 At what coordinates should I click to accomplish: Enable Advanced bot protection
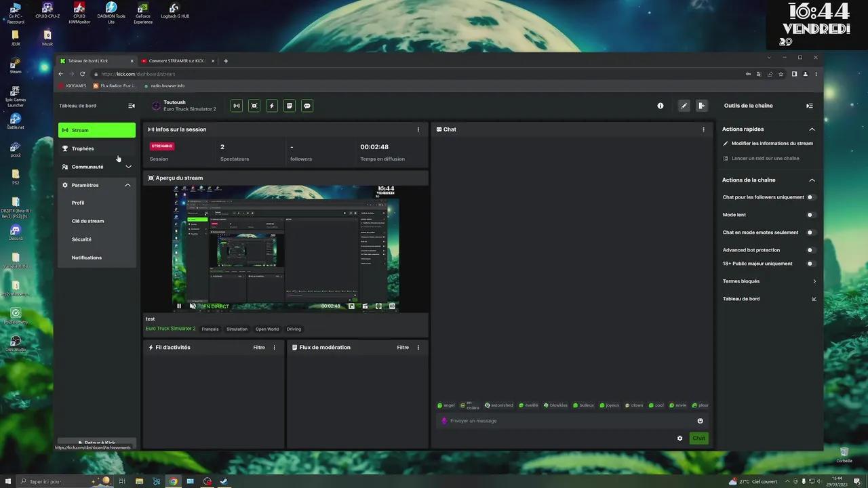pos(810,250)
